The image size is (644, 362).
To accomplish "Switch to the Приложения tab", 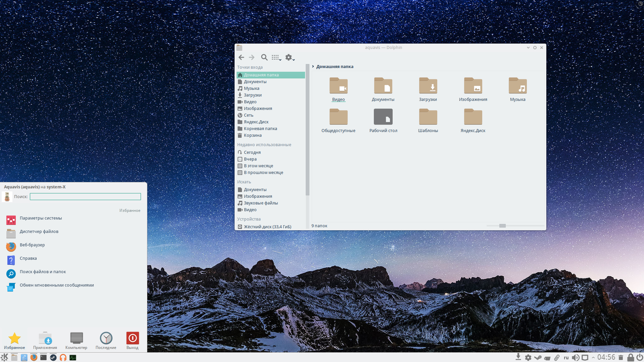I will pyautogui.click(x=45, y=340).
